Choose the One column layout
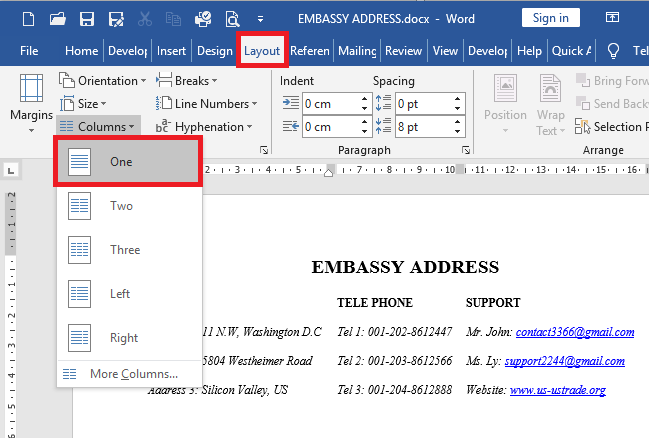The image size is (649, 438). click(128, 161)
